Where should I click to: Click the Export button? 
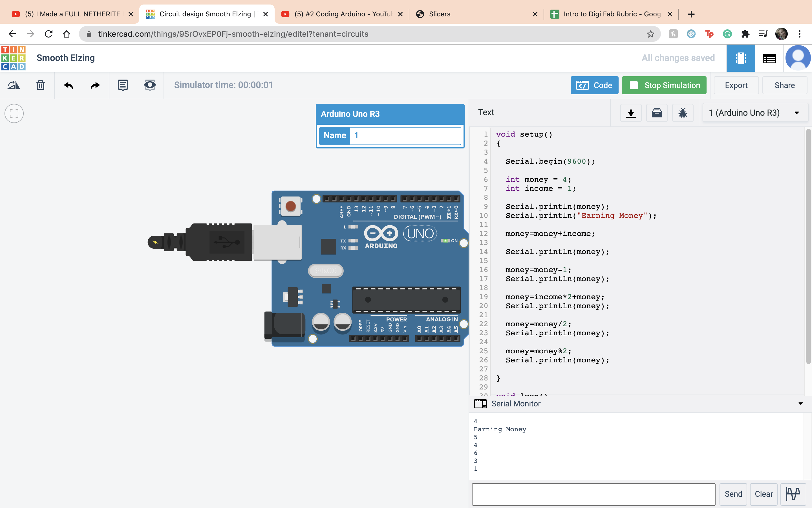point(736,85)
